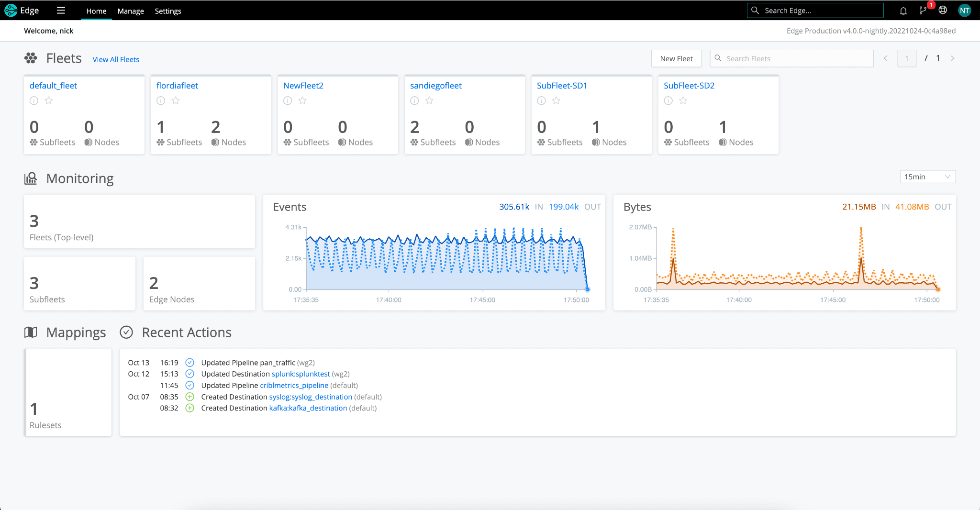Open the View All Fleets link
Image resolution: width=980 pixels, height=510 pixels.
(116, 59)
